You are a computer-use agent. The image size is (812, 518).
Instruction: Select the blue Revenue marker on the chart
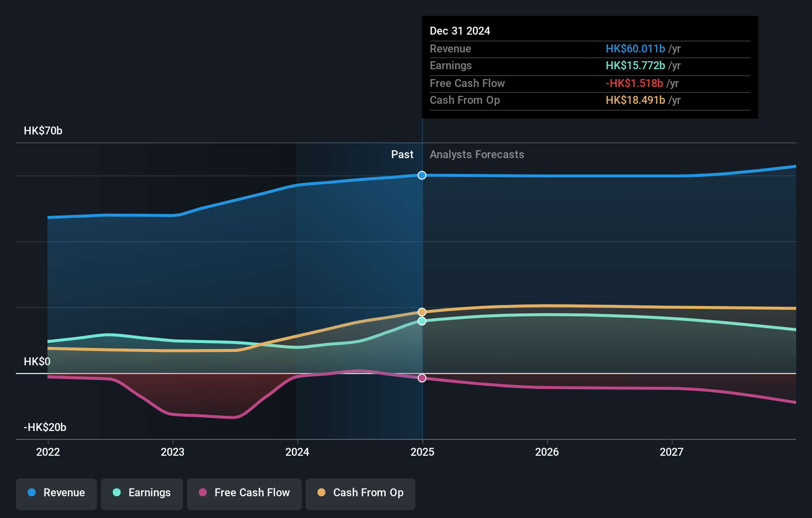422,175
